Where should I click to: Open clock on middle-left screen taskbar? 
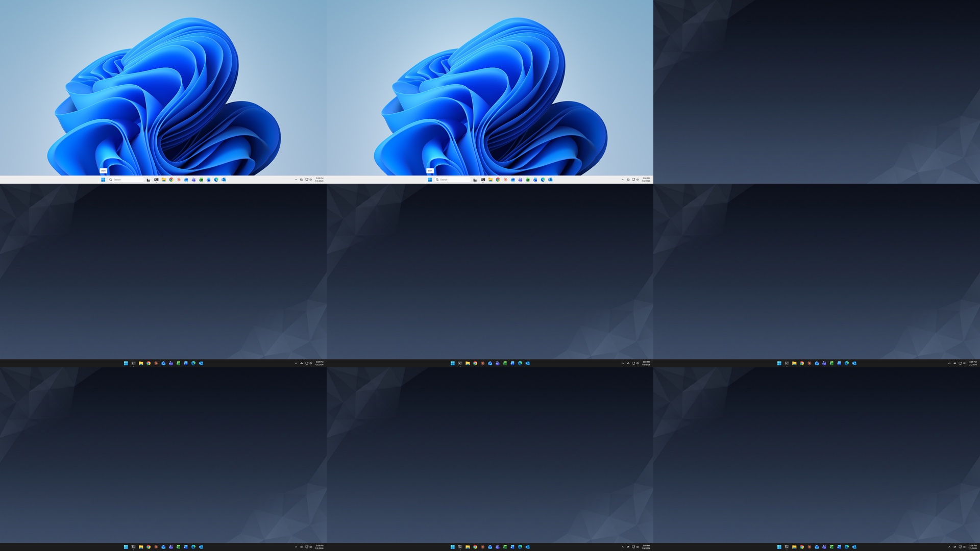coord(320,363)
